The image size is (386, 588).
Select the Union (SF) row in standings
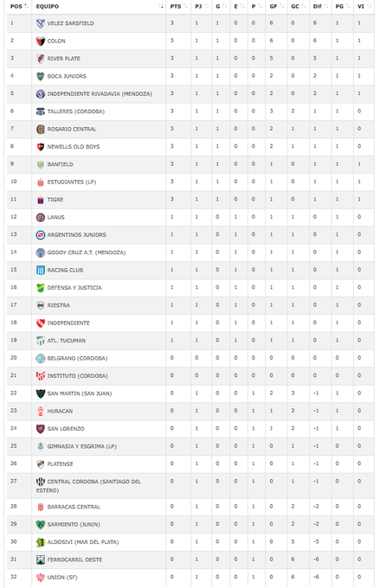click(x=190, y=577)
